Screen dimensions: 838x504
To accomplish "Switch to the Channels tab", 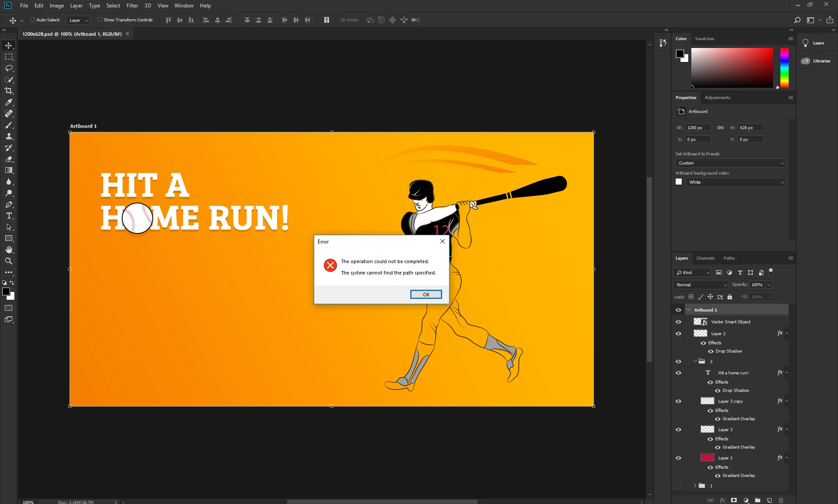I will pos(705,258).
